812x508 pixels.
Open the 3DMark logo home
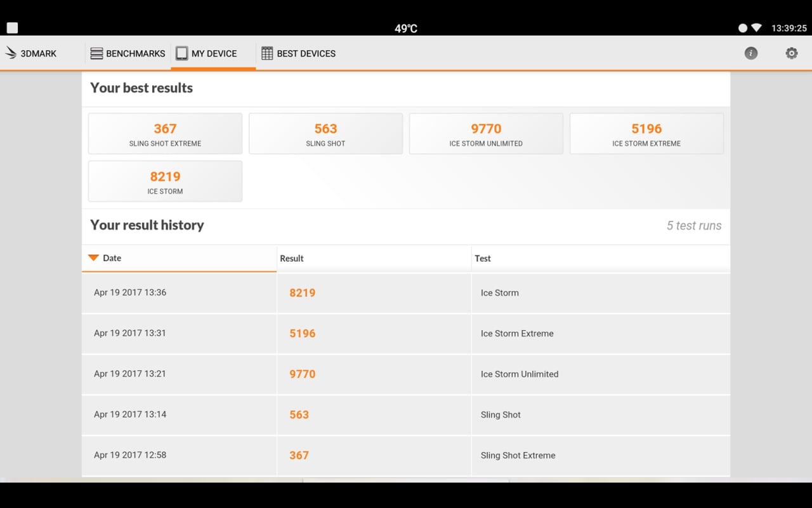click(x=31, y=53)
